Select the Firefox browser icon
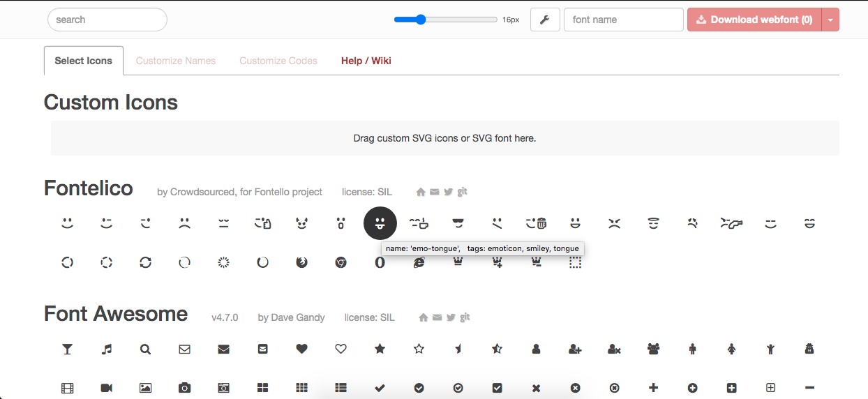This screenshot has height=399, width=868. point(302,262)
